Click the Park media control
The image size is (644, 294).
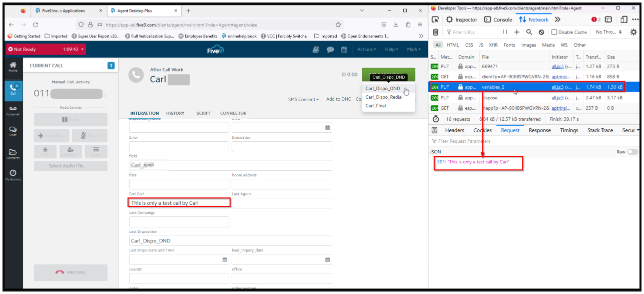[x=45, y=151]
